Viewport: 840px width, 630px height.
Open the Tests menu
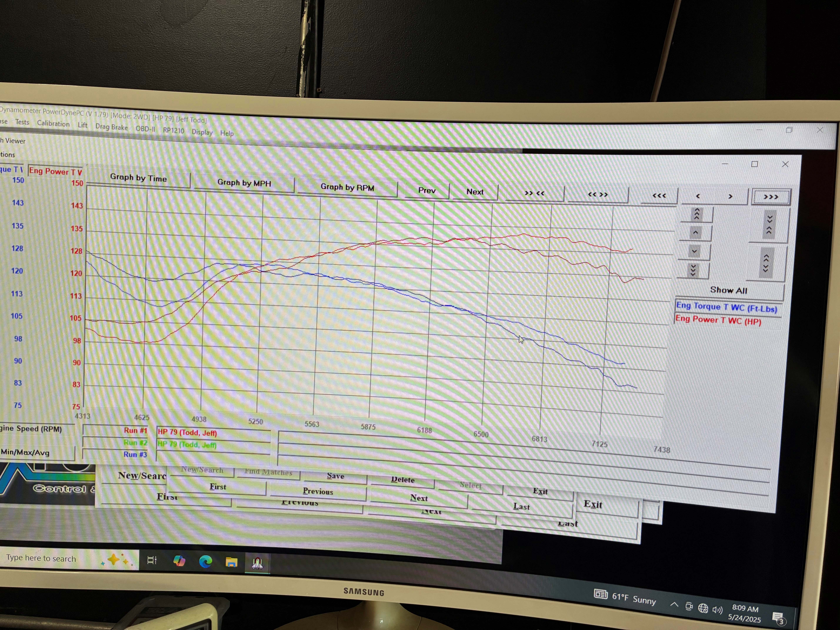coord(22,122)
